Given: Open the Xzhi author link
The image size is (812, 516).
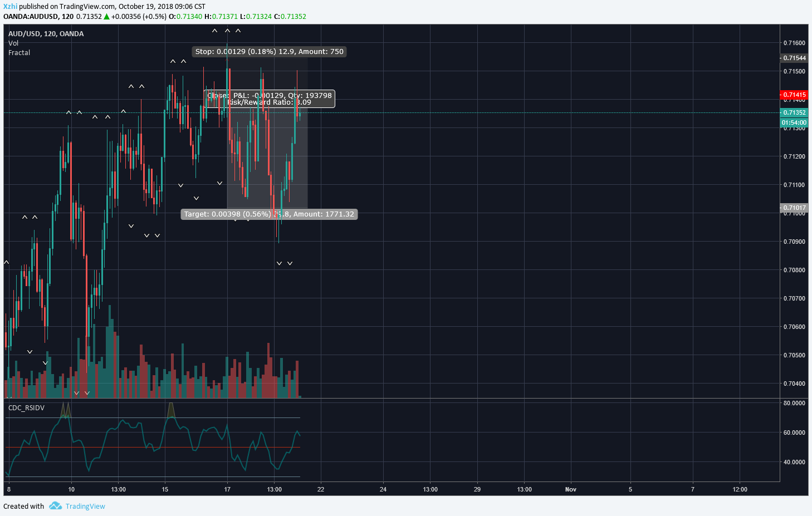Looking at the screenshot, I should click(x=10, y=7).
